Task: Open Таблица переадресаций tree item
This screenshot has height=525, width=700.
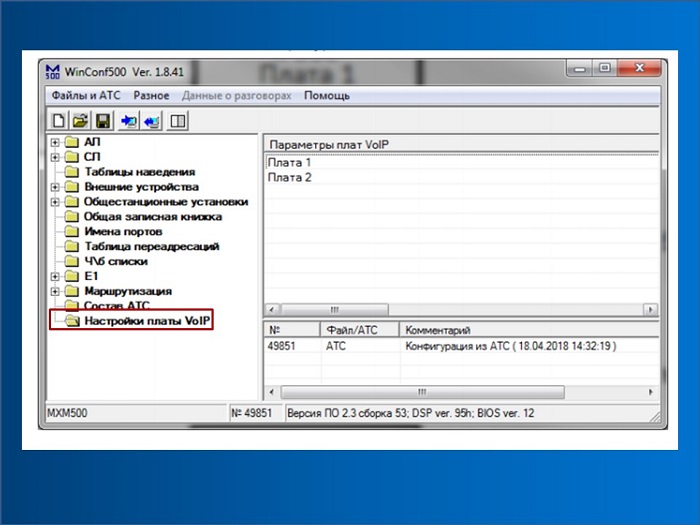Action: click(152, 246)
